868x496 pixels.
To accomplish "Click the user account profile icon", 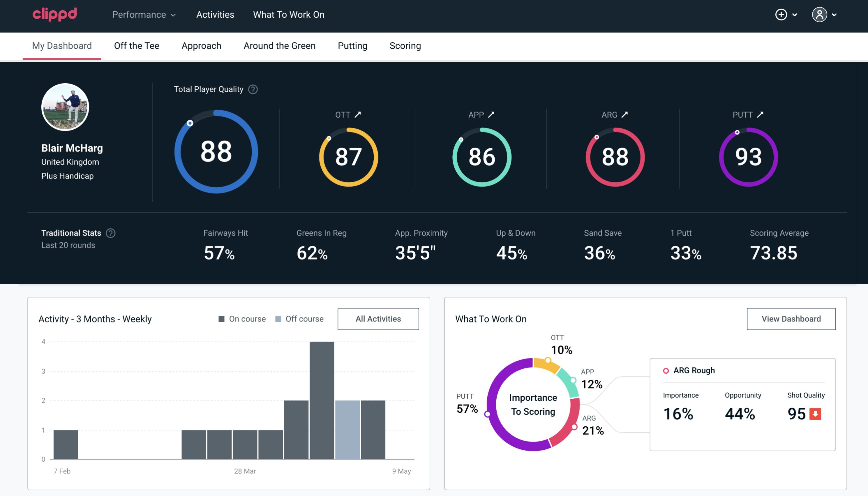I will point(820,15).
